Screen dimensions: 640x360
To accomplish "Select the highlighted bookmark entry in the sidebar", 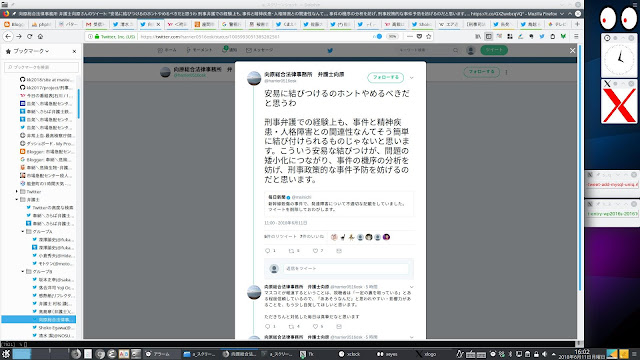I will (x=38, y=319).
